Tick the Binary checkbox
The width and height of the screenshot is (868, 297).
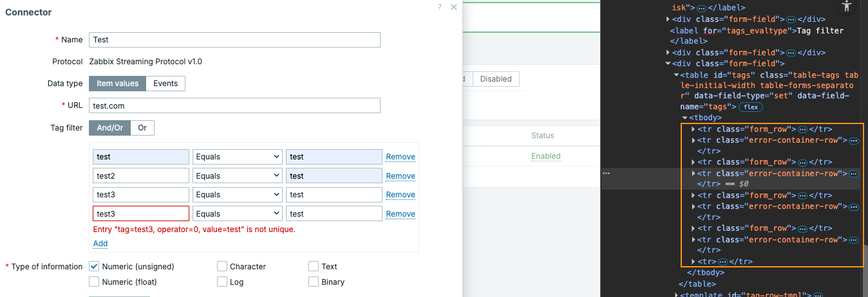[x=314, y=282]
